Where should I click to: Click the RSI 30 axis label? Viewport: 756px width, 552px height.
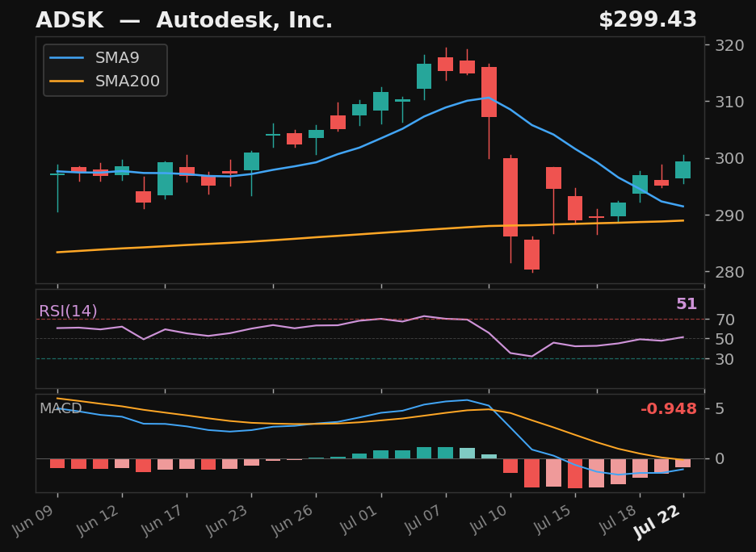(x=724, y=359)
